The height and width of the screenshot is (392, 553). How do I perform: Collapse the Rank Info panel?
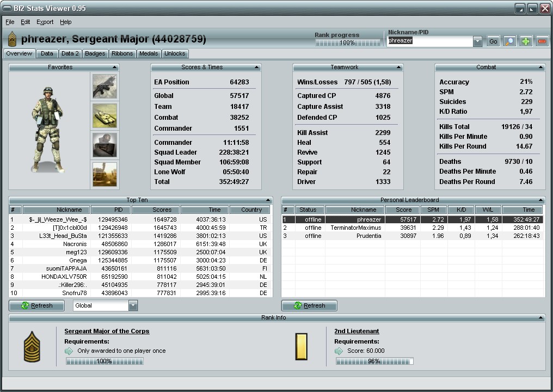(x=540, y=318)
